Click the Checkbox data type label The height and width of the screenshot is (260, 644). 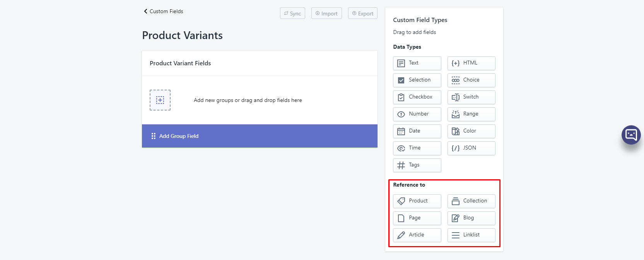click(x=420, y=97)
